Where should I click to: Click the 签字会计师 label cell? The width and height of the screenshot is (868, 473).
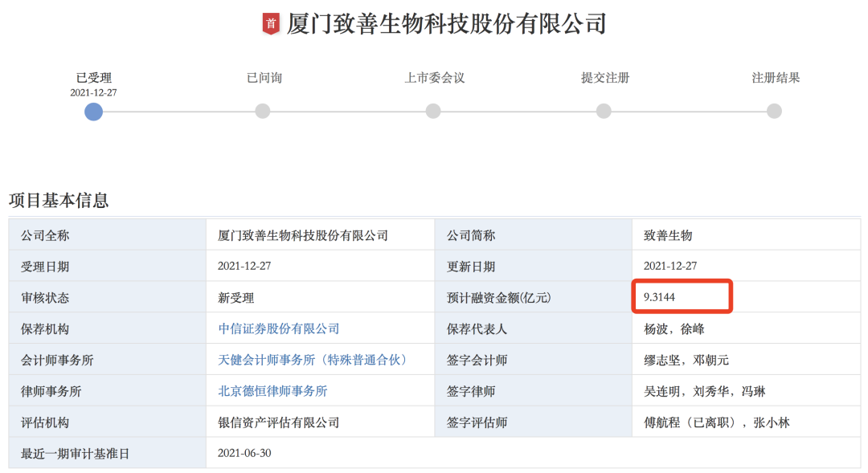pyautogui.click(x=533, y=360)
